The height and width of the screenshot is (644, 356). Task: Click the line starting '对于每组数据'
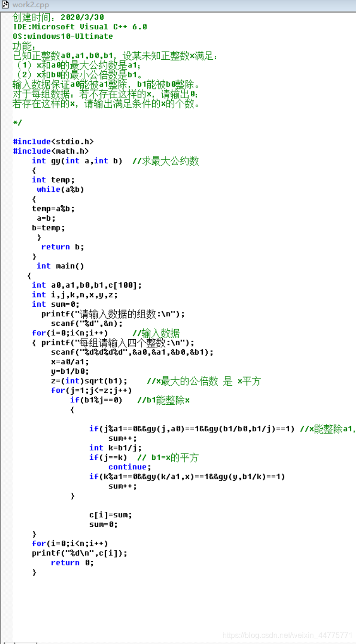(106, 94)
